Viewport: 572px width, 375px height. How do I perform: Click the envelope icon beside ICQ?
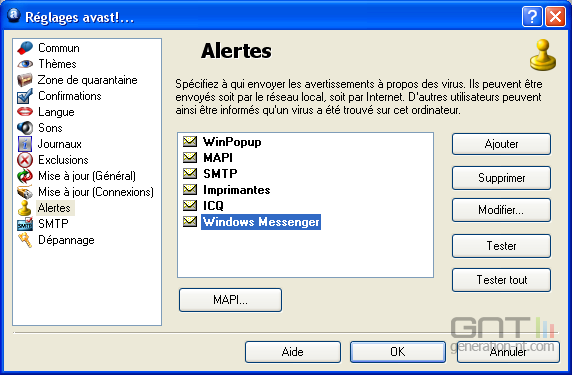pos(190,206)
